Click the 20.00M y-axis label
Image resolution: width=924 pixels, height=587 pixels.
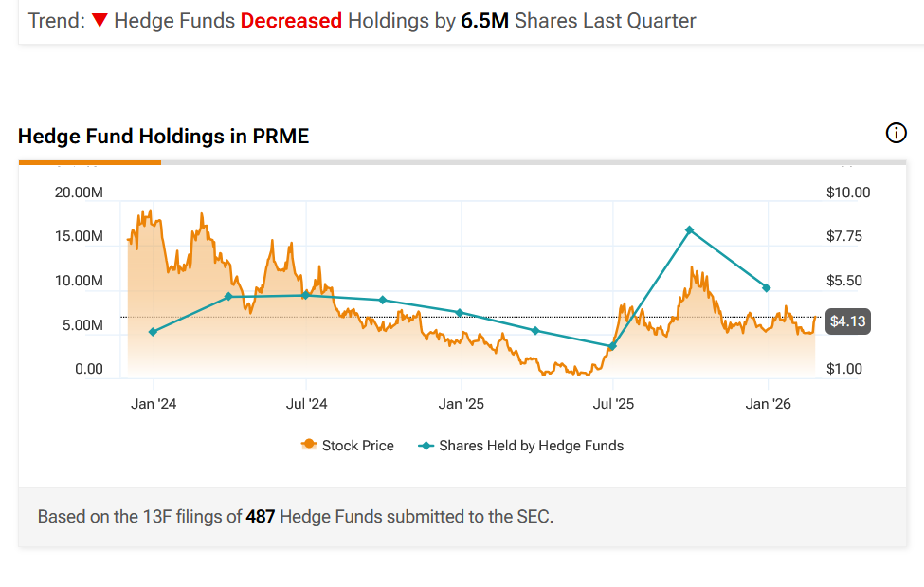click(80, 193)
